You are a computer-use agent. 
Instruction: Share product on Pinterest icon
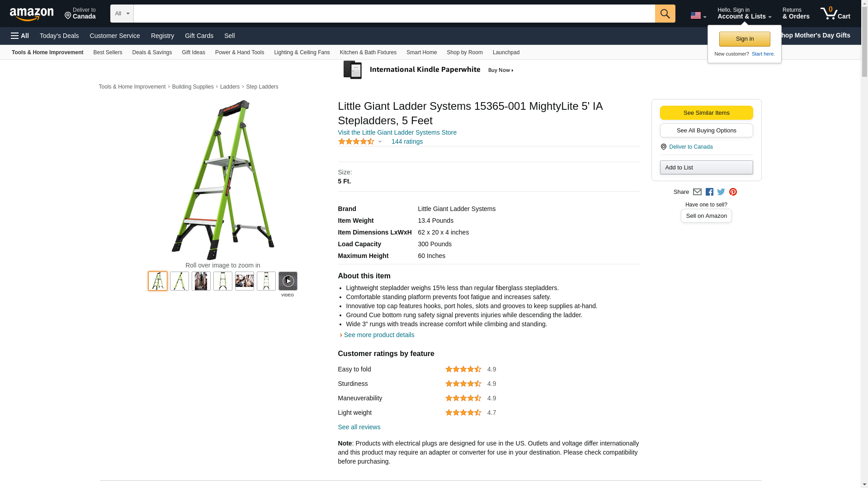pyautogui.click(x=733, y=192)
